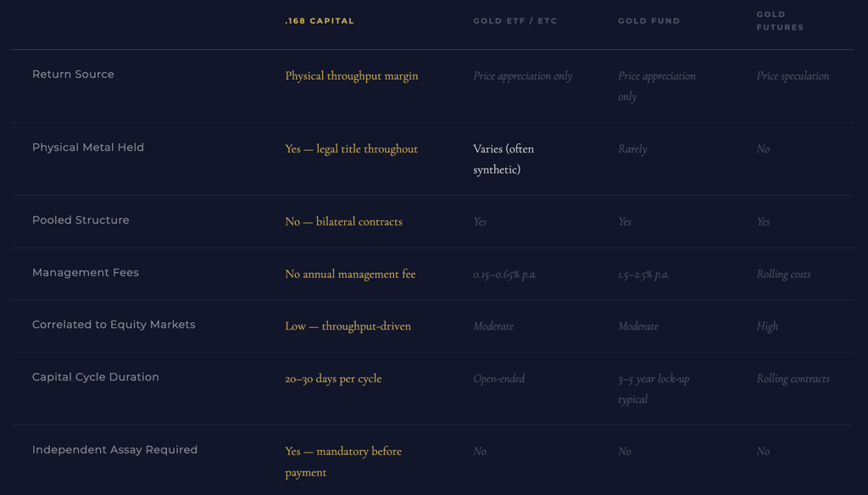Select the GOLD ETF / ETC column header

coord(515,21)
